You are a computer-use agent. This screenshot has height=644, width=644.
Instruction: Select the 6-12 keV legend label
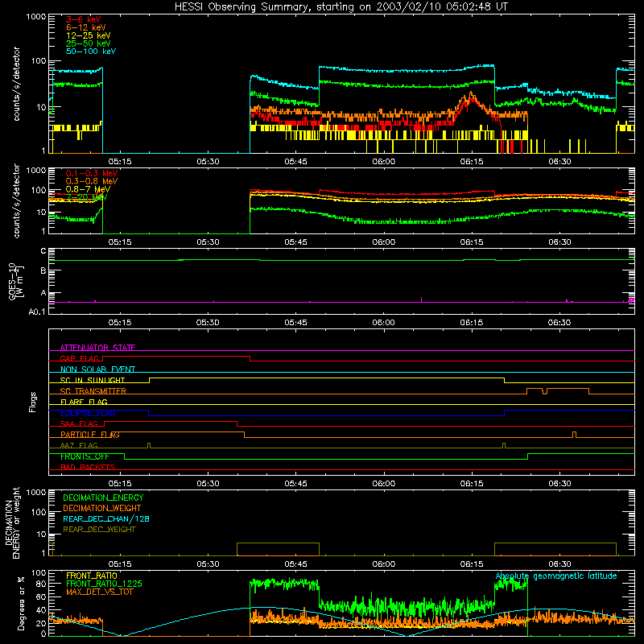click(86, 27)
